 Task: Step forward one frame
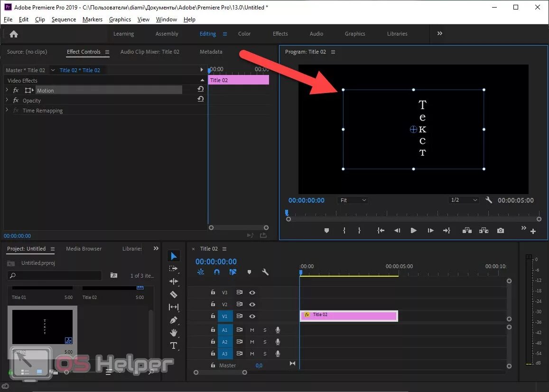pyautogui.click(x=431, y=231)
